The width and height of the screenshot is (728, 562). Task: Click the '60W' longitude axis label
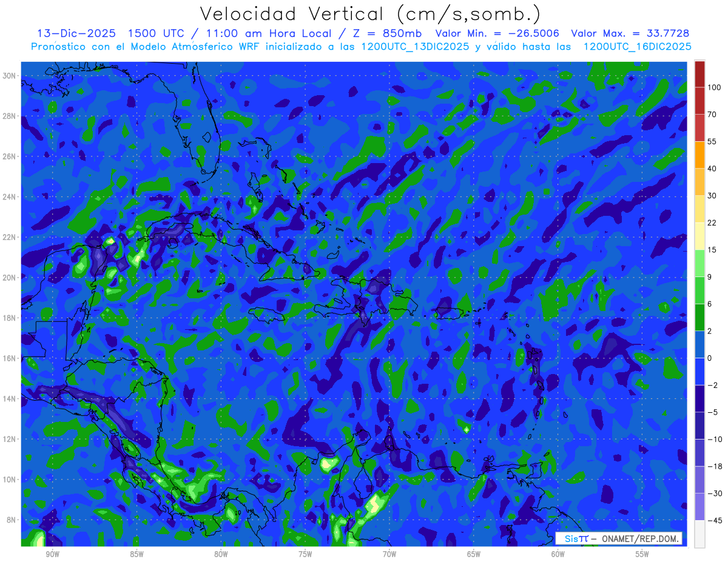pyautogui.click(x=558, y=554)
